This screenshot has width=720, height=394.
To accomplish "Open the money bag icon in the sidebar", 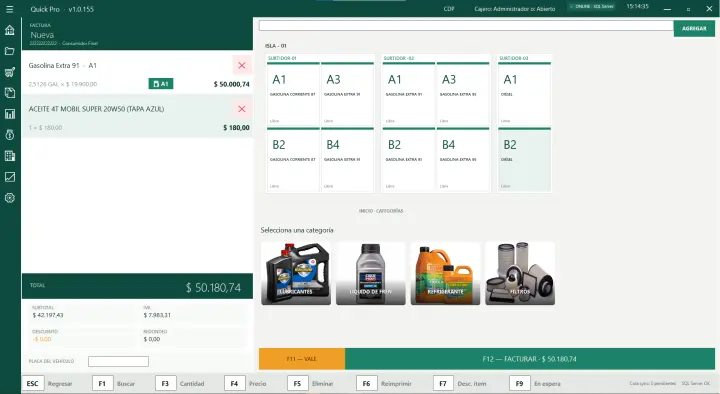I will (x=10, y=135).
